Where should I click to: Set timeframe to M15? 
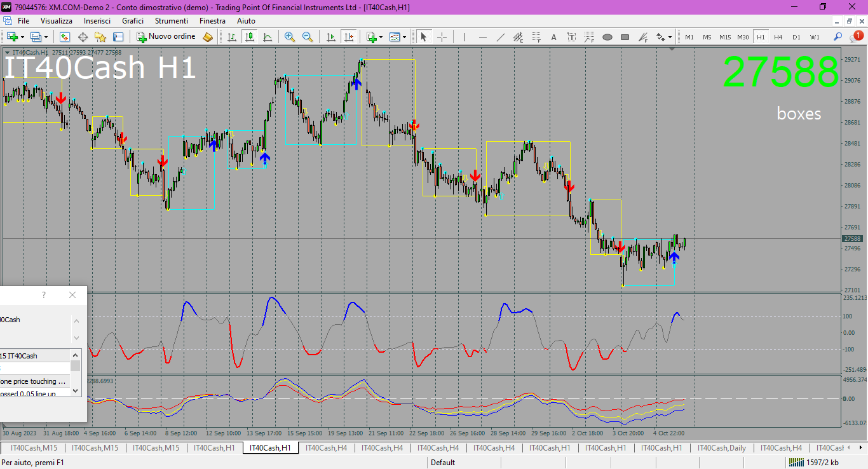pyautogui.click(x=725, y=37)
